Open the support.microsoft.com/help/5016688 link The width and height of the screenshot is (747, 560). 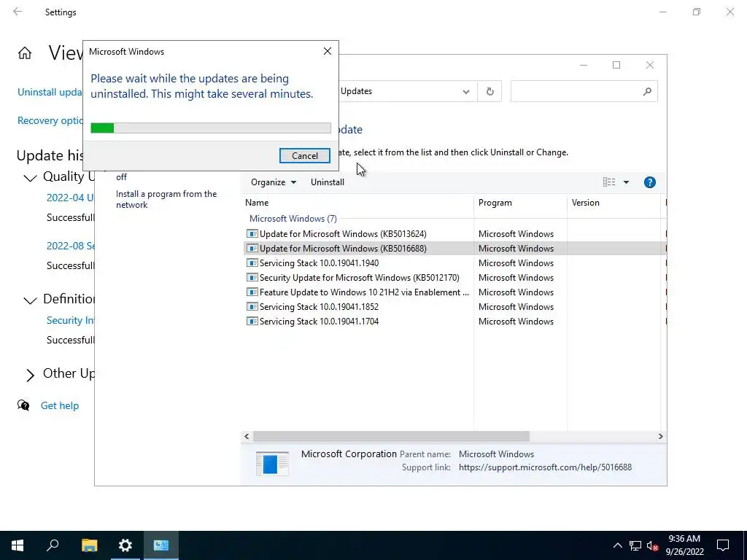(x=545, y=467)
